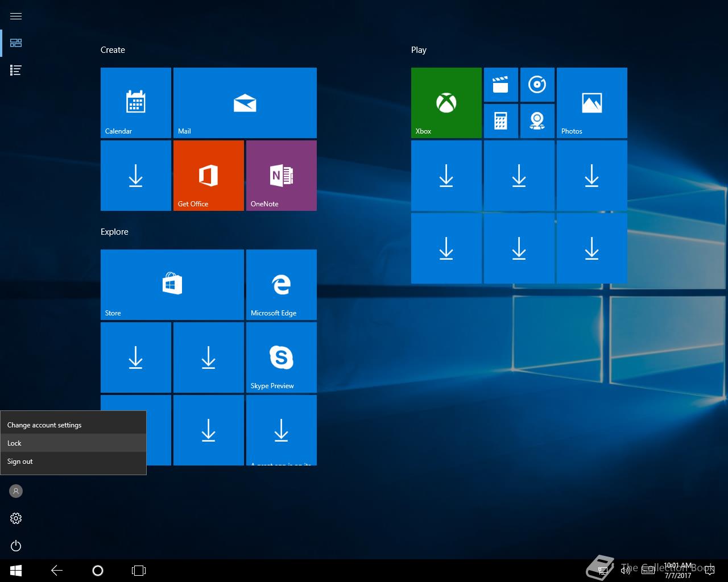Launch Microsoft Edge tile
This screenshot has height=582, width=728.
click(x=282, y=285)
